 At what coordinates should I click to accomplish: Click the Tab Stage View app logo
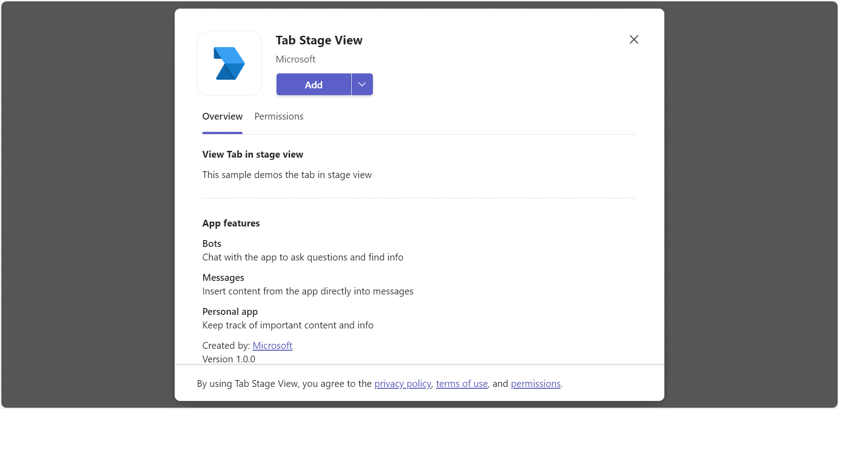[x=229, y=63]
